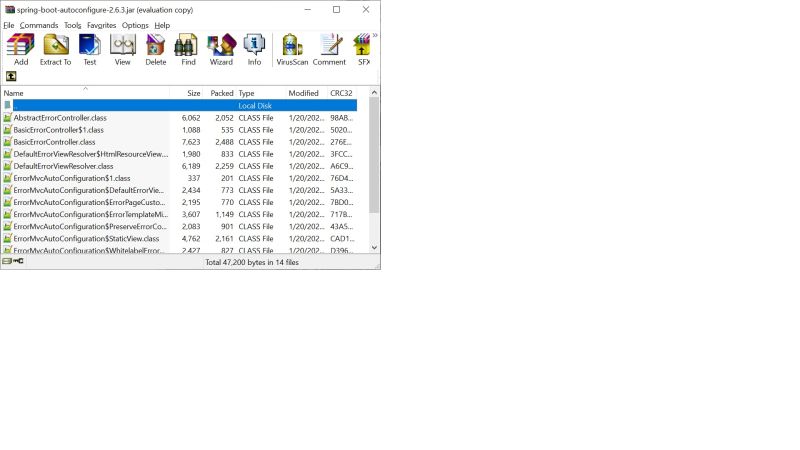800x450 pixels.
Task: Open the View file tool
Action: tap(122, 49)
